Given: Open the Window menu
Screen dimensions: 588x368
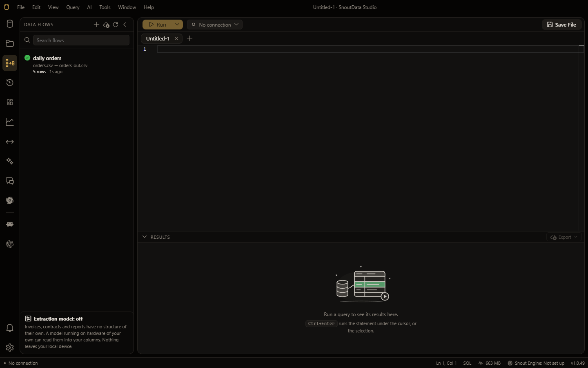Looking at the screenshot, I should coord(127,7).
